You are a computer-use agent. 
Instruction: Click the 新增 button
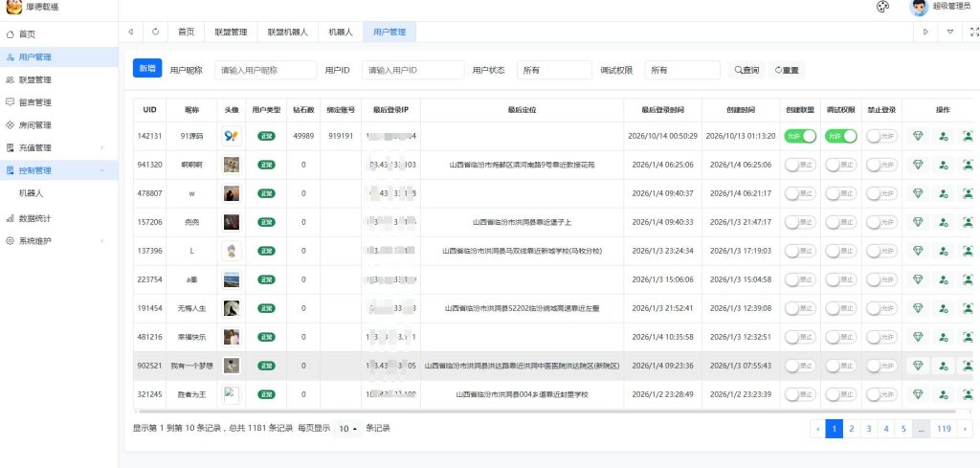coord(147,68)
